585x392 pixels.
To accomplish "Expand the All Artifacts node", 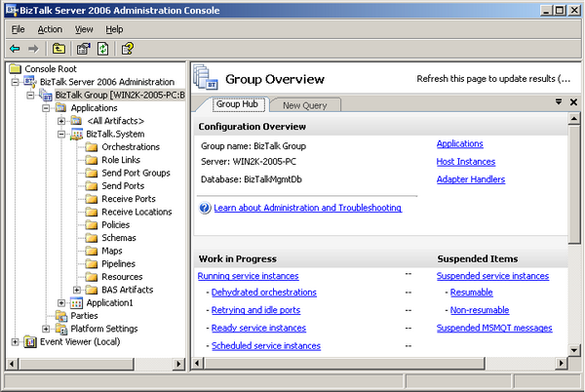I will coord(61,121).
